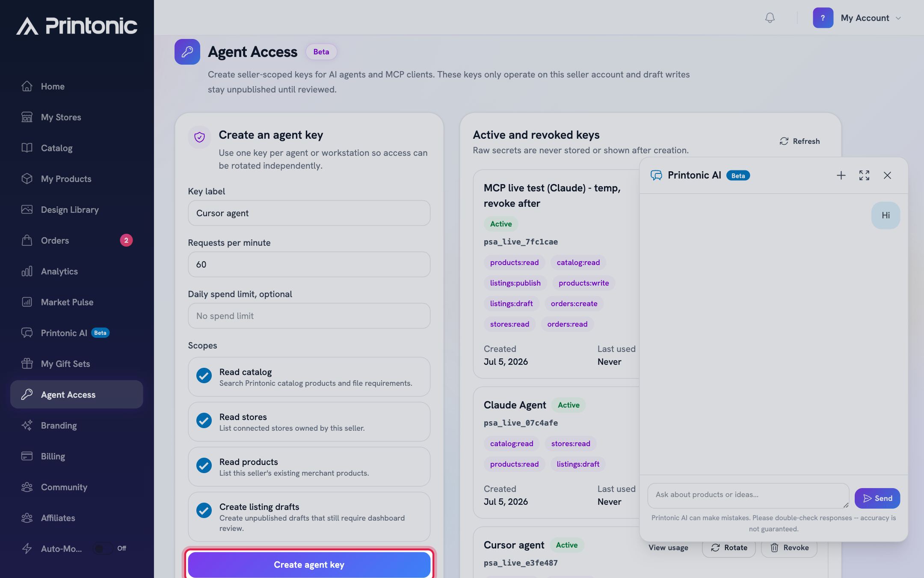
Task: Click the Market Pulse icon
Action: (x=27, y=302)
